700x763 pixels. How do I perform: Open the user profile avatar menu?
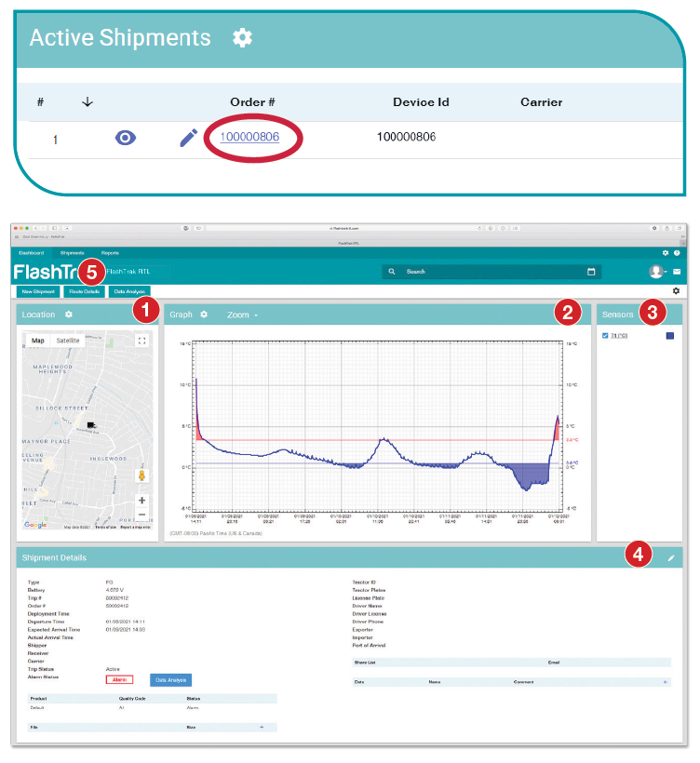[656, 272]
